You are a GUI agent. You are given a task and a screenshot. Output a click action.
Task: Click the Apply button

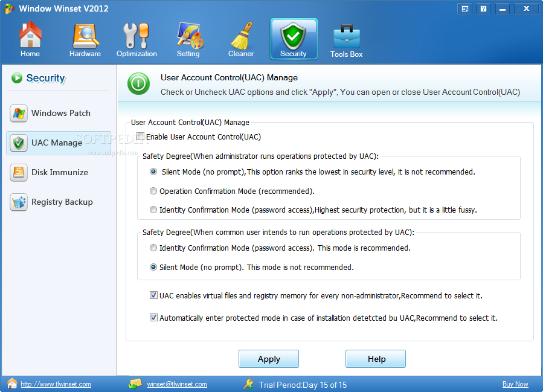(269, 359)
